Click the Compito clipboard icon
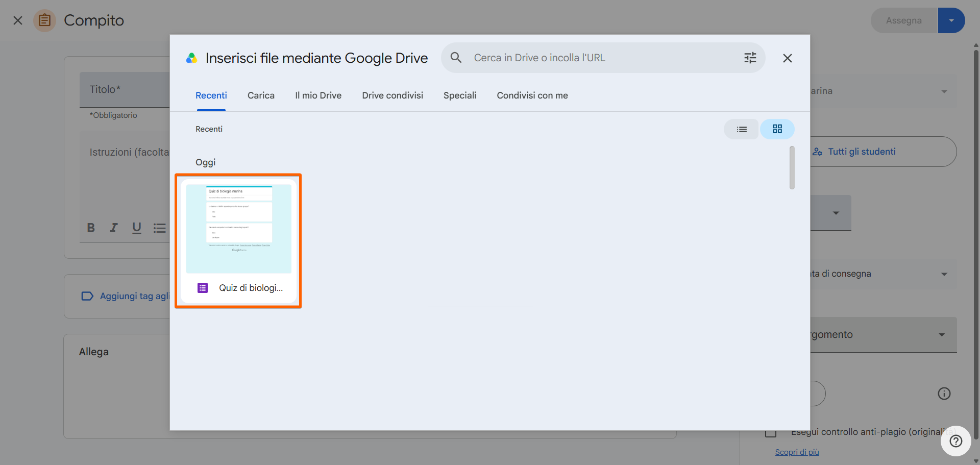This screenshot has height=465, width=980. point(45,20)
